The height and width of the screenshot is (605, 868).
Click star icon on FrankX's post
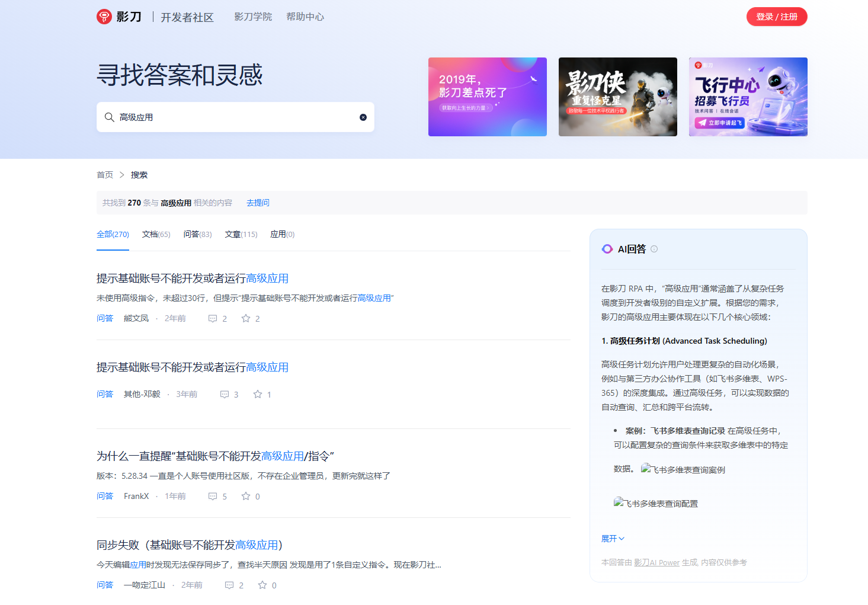pos(246,496)
